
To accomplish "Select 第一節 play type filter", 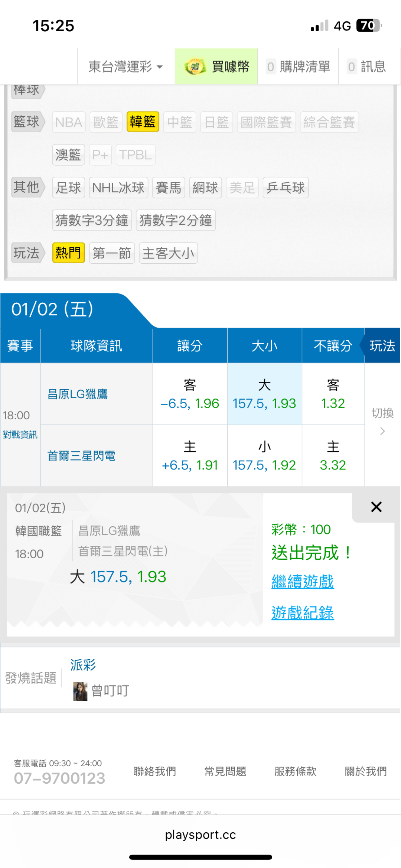I will tap(112, 253).
